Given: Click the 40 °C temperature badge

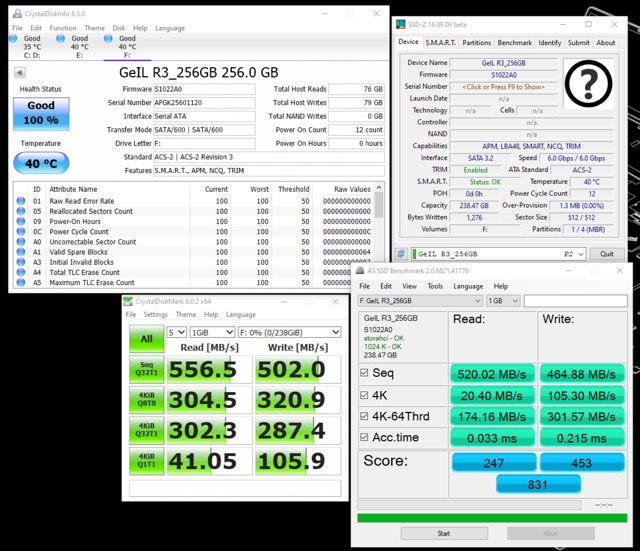Looking at the screenshot, I should click(41, 163).
